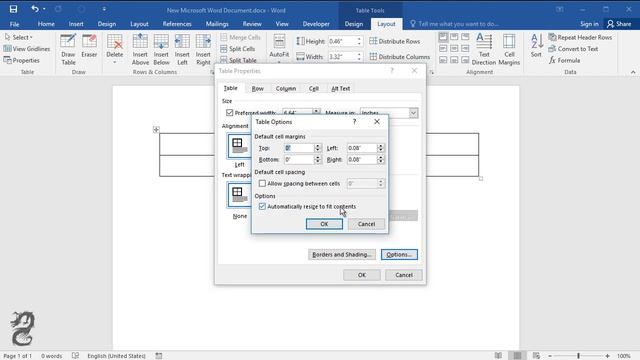Open the Cell tab in Table Properties
640x360 pixels.
click(x=313, y=88)
